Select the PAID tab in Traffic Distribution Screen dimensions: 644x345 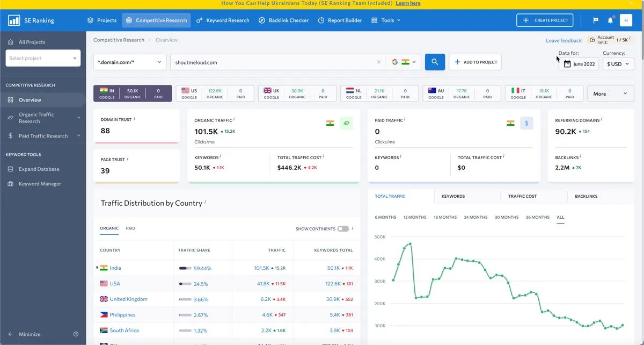(x=130, y=228)
